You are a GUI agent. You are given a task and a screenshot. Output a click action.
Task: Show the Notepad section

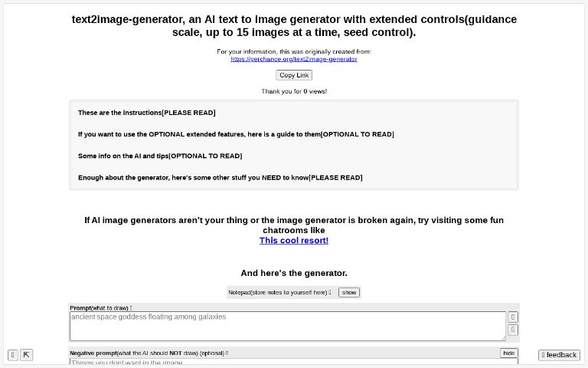click(x=349, y=292)
